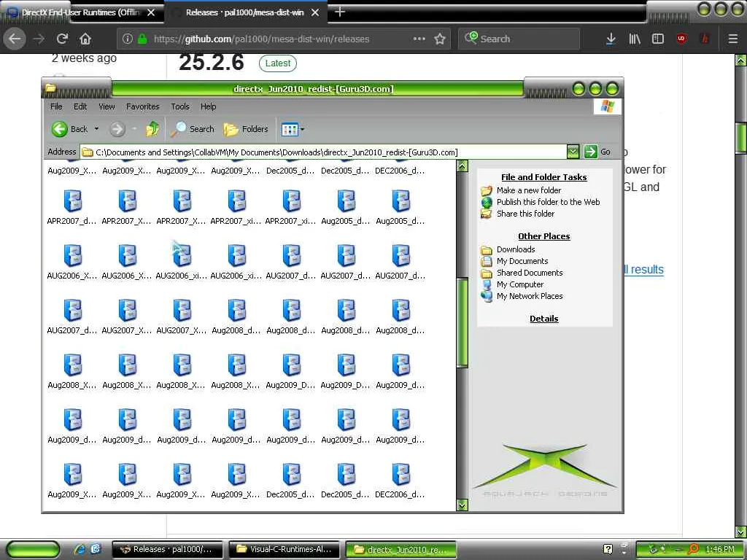Screen dimensions: 747x560
Task: Open Shared Documents link
Action: 530,273
